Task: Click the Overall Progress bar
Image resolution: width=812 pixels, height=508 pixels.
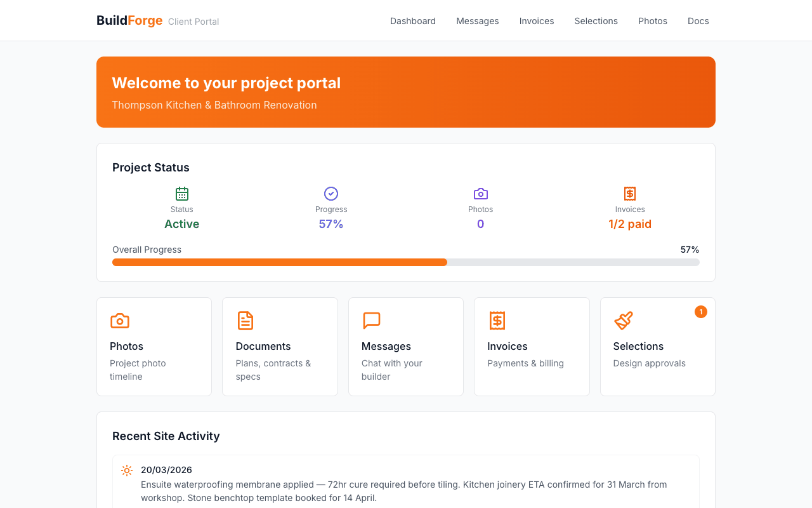Action: (x=406, y=262)
